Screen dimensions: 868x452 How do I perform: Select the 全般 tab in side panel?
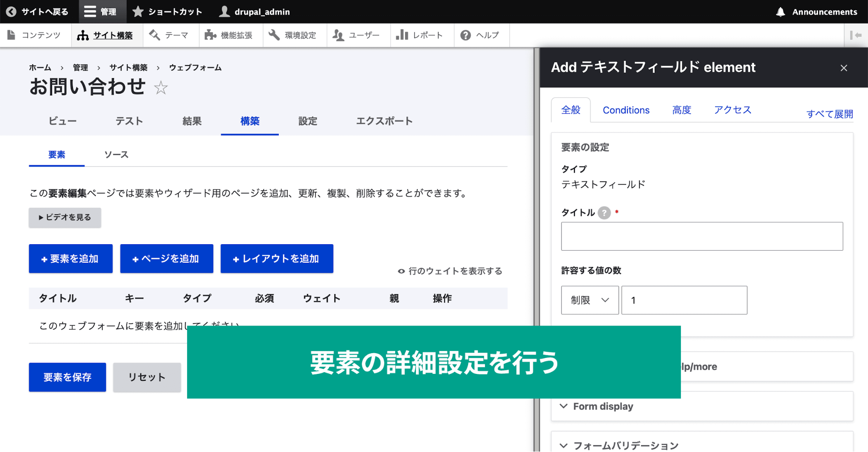click(x=571, y=110)
